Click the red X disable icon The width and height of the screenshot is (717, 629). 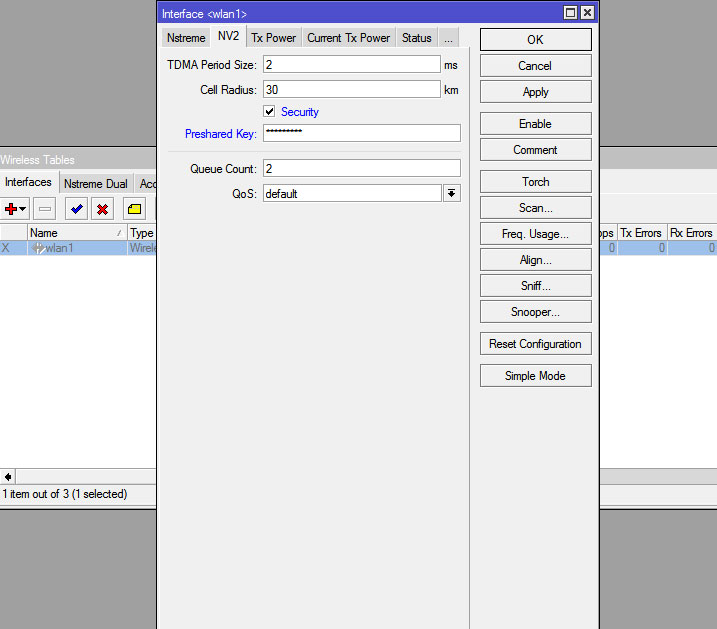102,208
